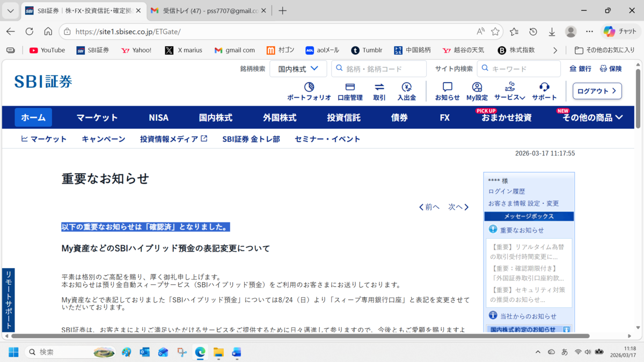Open the 入出金 deposit/withdrawal icon
The image size is (644, 362).
407,92
